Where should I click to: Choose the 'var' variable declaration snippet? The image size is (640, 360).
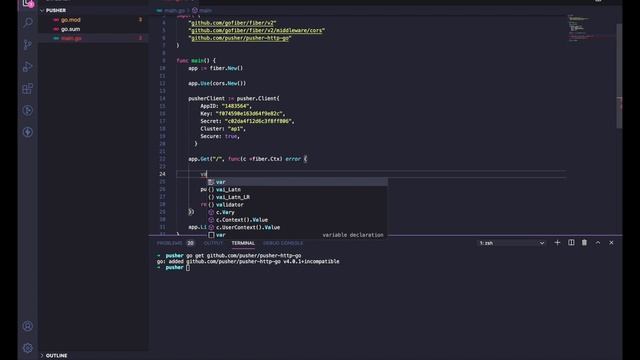297,235
